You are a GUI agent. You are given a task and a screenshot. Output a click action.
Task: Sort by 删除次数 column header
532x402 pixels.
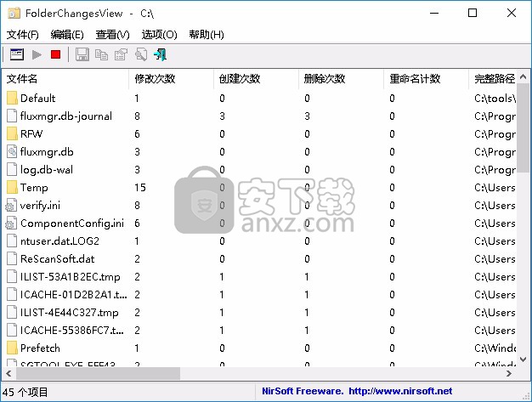342,79
